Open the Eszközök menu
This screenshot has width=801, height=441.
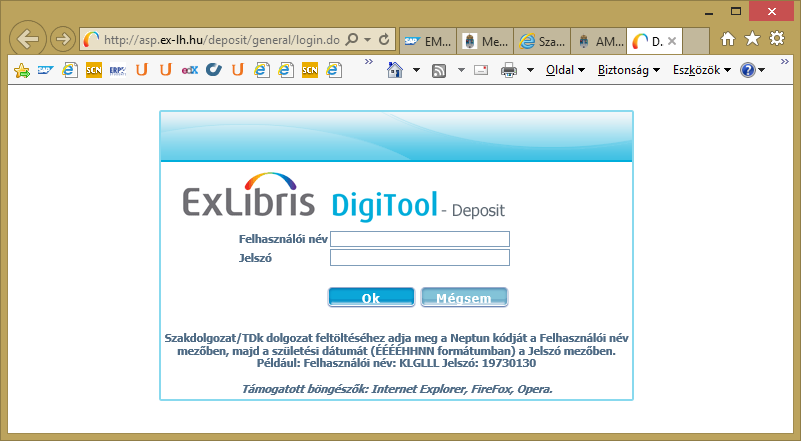702,70
